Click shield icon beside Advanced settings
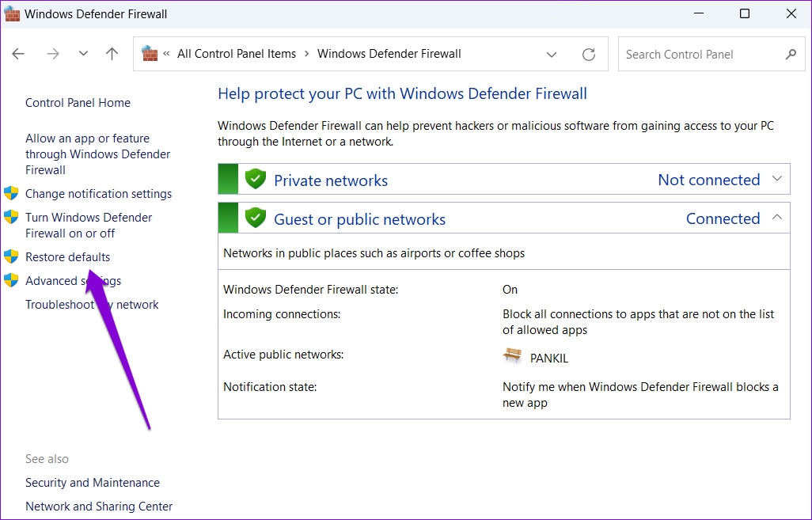The height and width of the screenshot is (520, 812). 11,280
